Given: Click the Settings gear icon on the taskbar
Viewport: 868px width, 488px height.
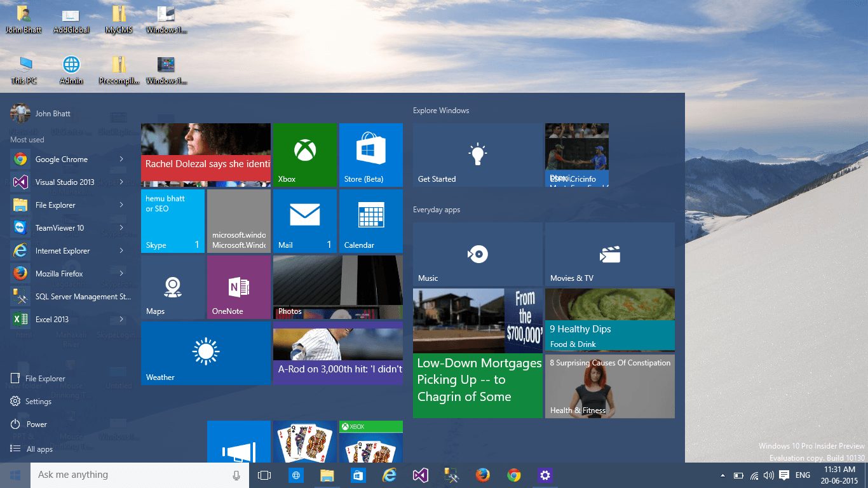Looking at the screenshot, I should [545, 475].
